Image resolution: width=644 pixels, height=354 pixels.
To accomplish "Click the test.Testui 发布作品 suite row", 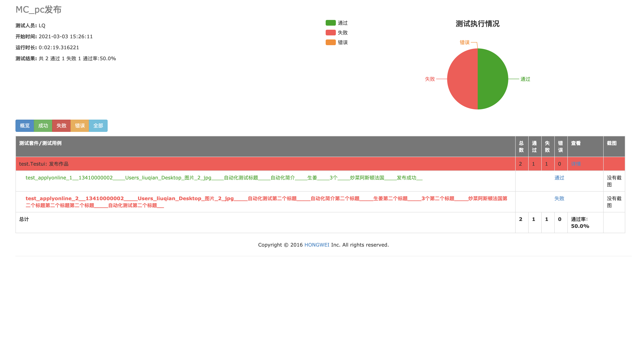I will (44, 164).
